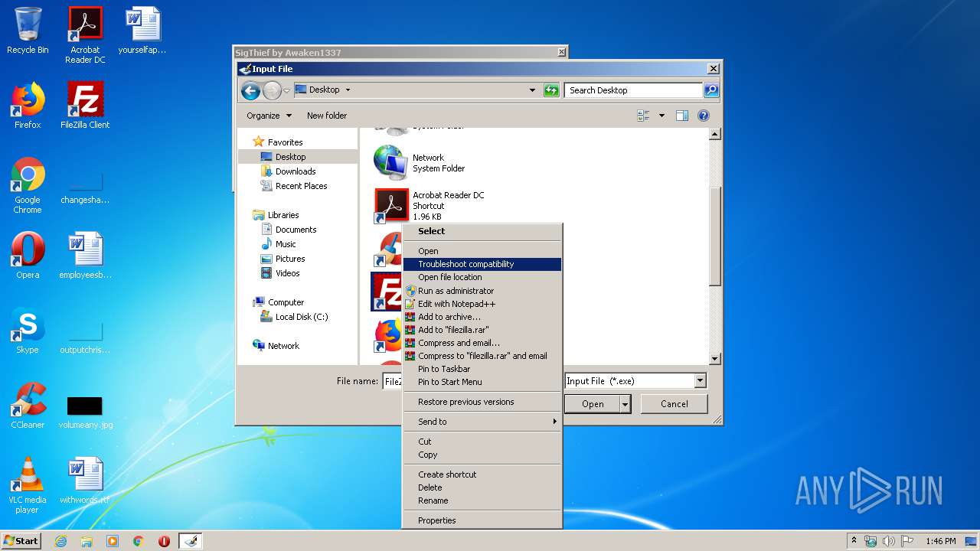
Task: Open Firefox desktop shortcut
Action: [28, 106]
